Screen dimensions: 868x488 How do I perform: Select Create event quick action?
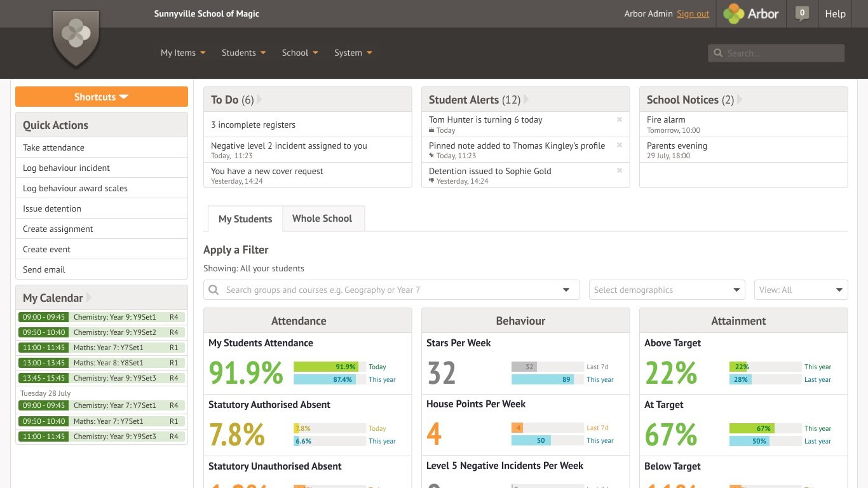pos(102,249)
